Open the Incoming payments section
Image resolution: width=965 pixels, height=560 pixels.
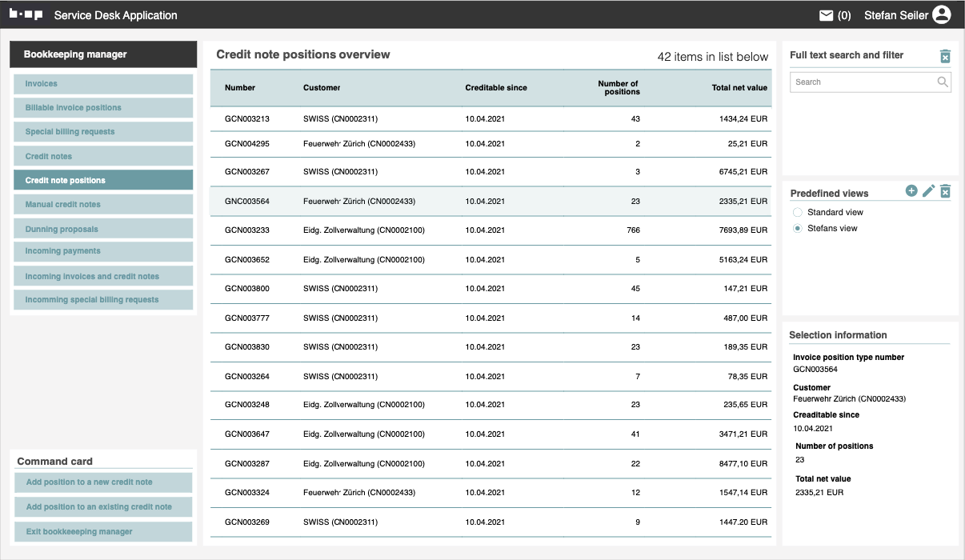pos(103,251)
